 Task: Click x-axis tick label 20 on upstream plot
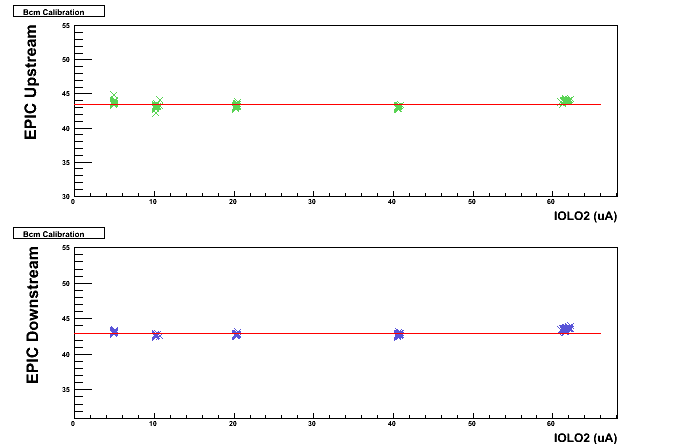(x=233, y=202)
